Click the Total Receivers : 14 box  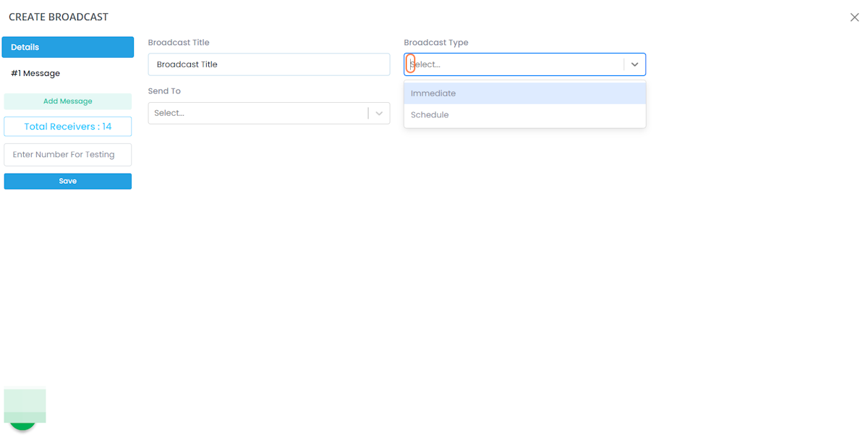(x=68, y=127)
